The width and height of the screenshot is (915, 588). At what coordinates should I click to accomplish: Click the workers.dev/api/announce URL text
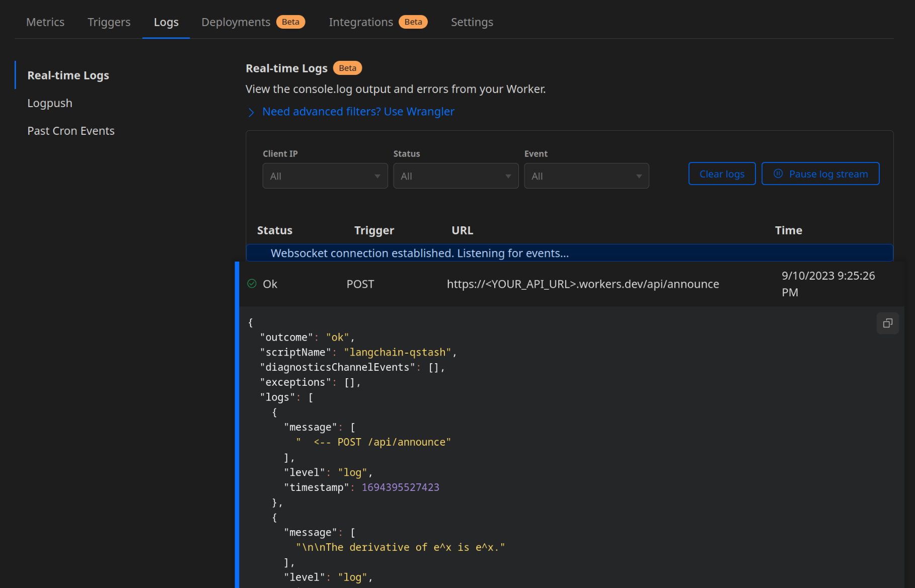583,284
